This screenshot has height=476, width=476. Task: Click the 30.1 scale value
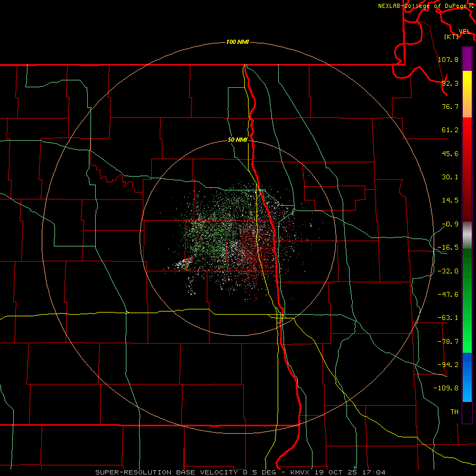pos(450,177)
